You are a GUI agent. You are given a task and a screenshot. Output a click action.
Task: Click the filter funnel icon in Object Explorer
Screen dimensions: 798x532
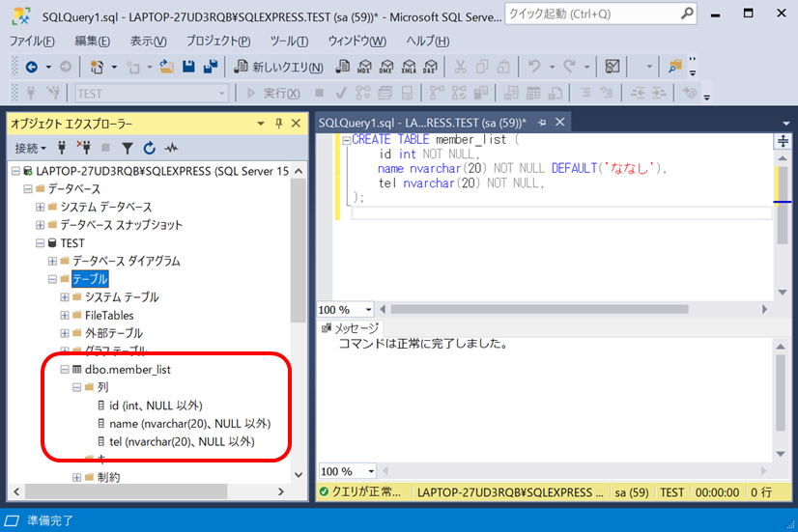128,148
